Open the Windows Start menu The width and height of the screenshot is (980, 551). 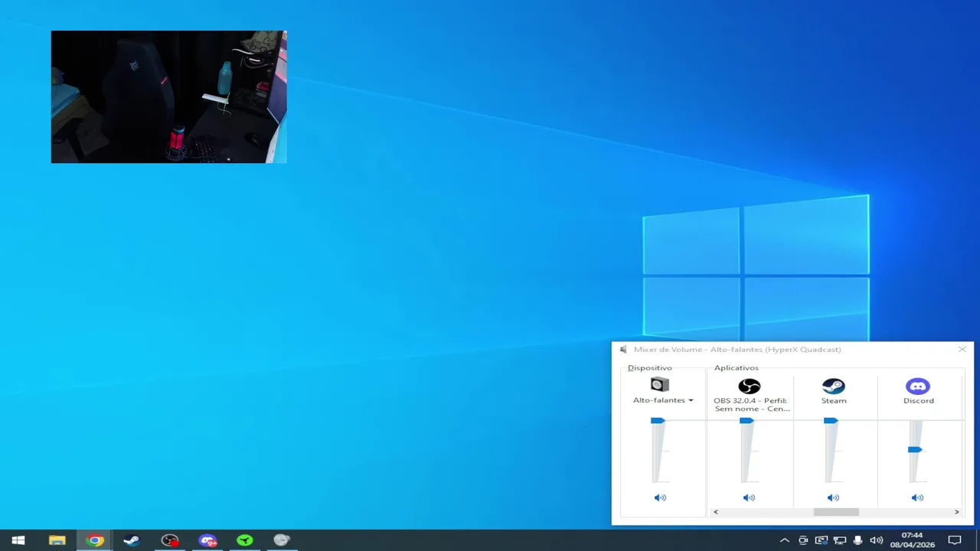click(x=18, y=540)
